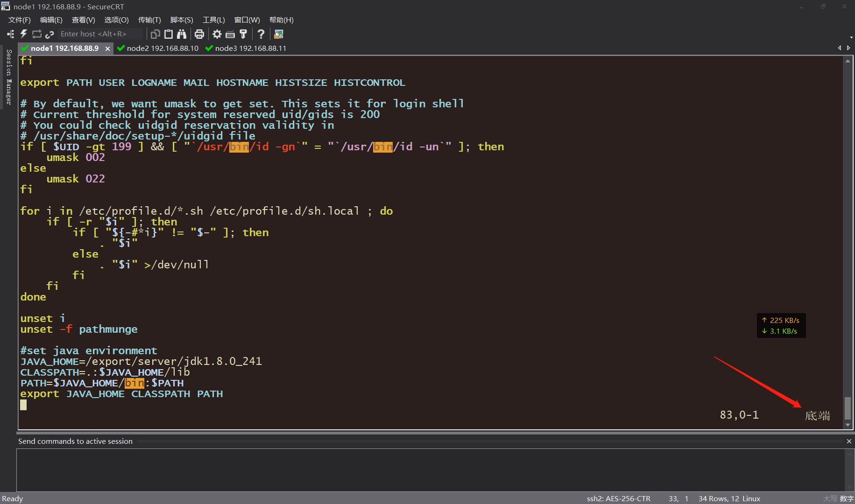The height and width of the screenshot is (504, 855).
Task: Click toolbar overflow dropdown arrow
Action: tap(852, 37)
